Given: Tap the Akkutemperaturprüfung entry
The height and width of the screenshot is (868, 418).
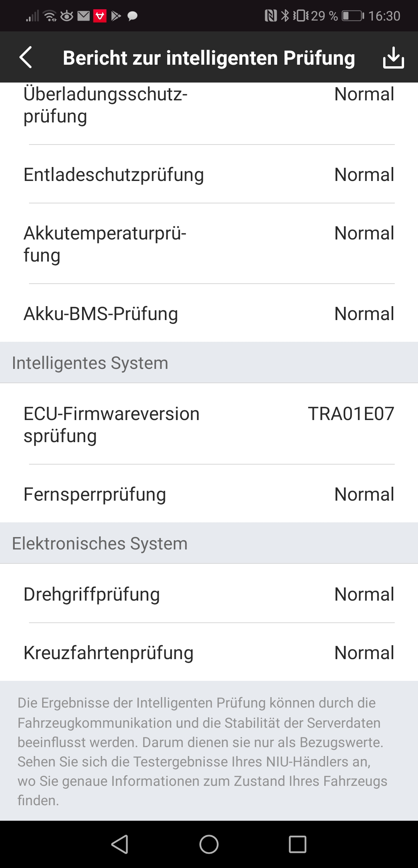Looking at the screenshot, I should tap(209, 244).
